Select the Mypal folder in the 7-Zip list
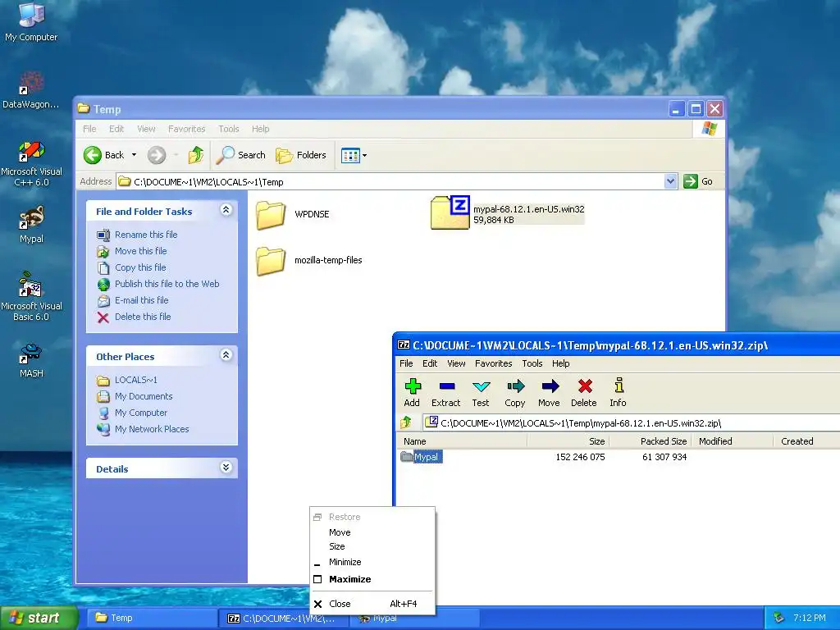Screen dimensions: 840x630 (x=421, y=457)
